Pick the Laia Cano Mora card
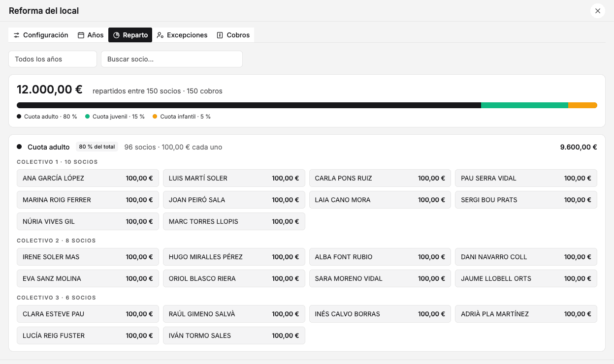Image resolution: width=614 pixels, height=364 pixels. [x=380, y=200]
